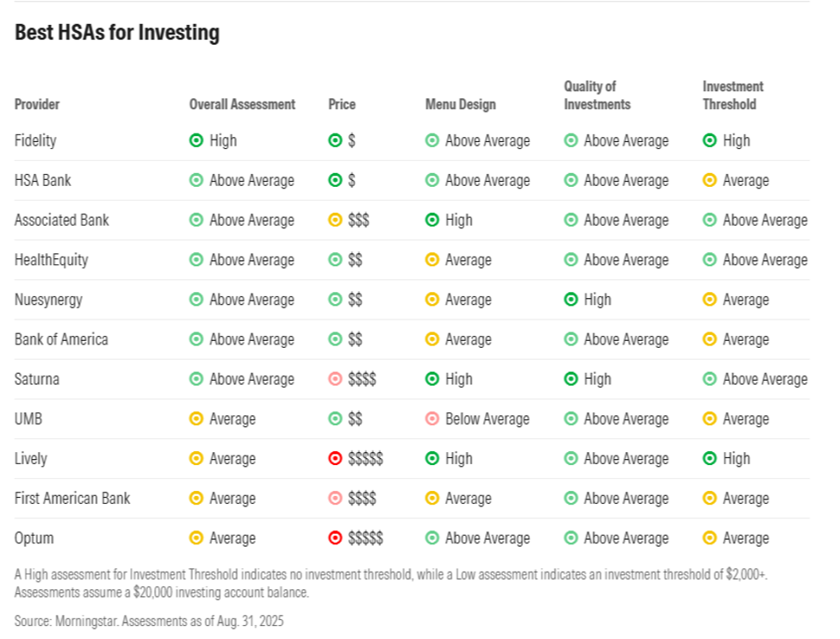Click the Investment Threshold column header
840x639 pixels.
pyautogui.click(x=733, y=96)
